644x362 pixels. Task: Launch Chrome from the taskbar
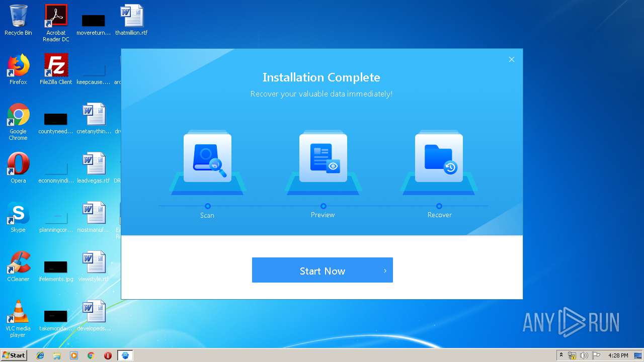(x=91, y=355)
